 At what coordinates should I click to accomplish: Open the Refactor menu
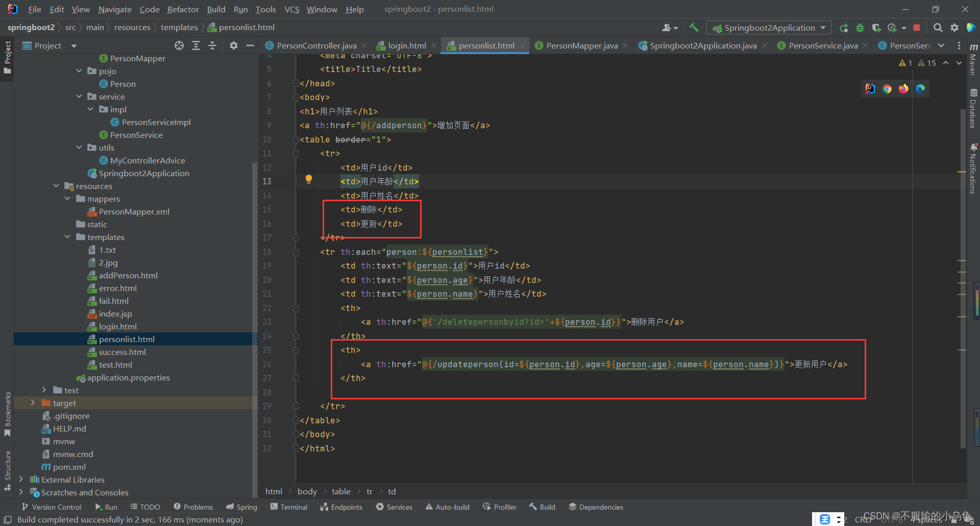click(183, 9)
